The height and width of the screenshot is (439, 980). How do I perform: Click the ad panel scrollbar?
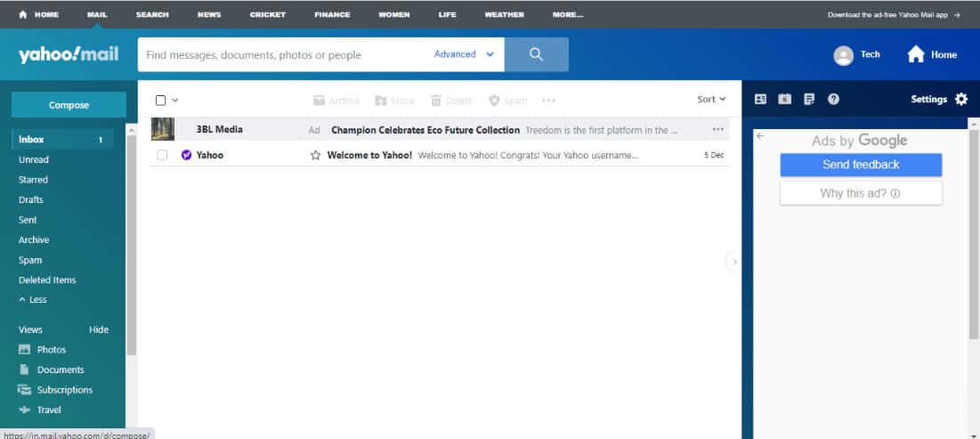point(974,234)
